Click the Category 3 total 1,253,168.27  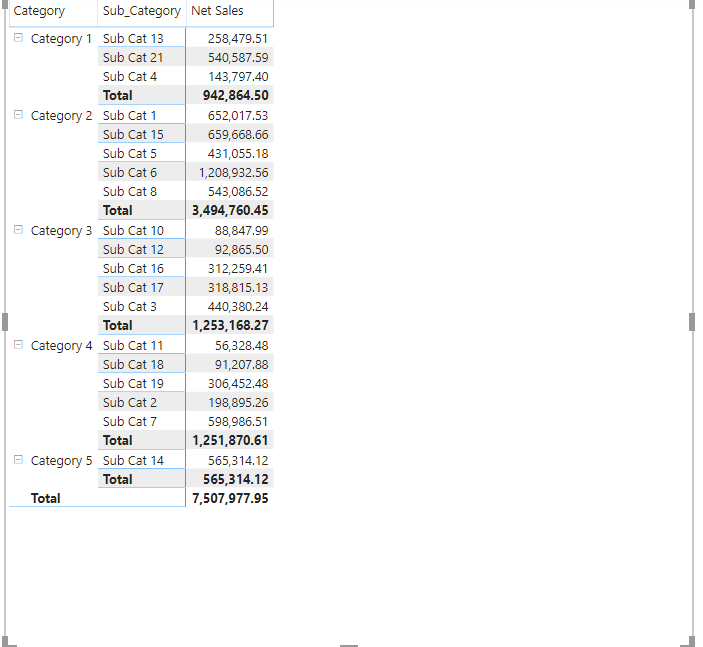[x=230, y=326]
